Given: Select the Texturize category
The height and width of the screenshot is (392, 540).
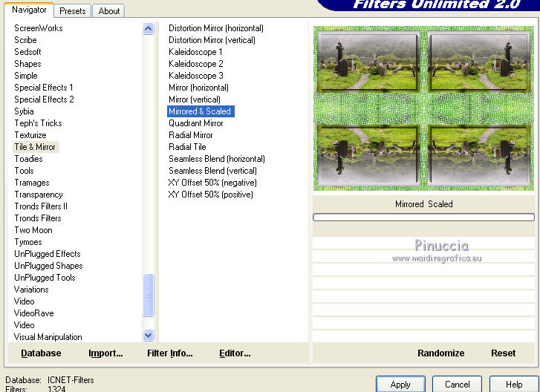Looking at the screenshot, I should tap(30, 135).
